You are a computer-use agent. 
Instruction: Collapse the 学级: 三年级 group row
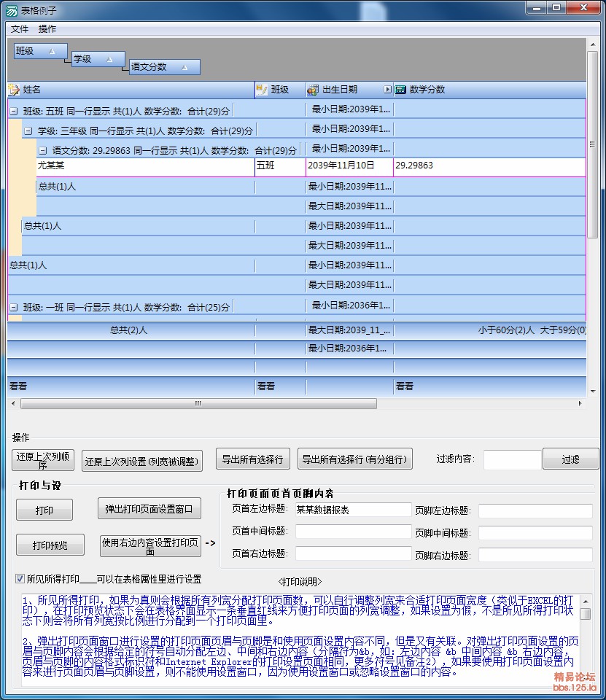[x=28, y=131]
